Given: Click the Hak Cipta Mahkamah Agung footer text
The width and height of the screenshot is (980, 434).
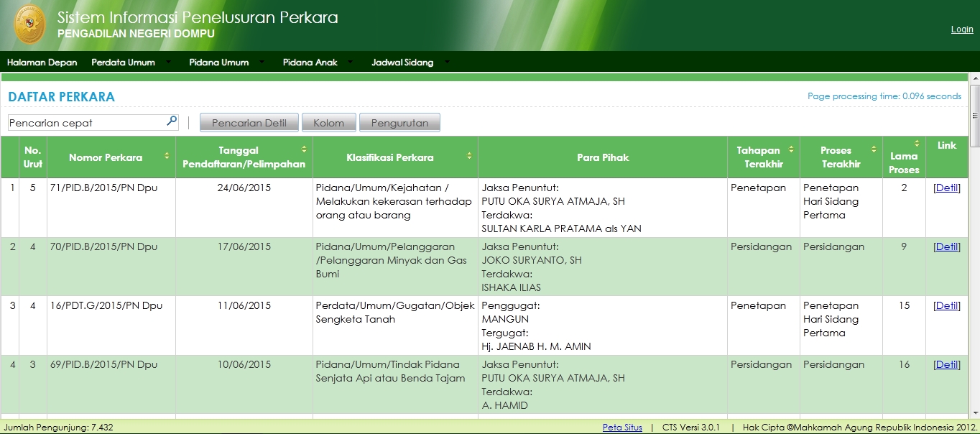Looking at the screenshot, I should pyautogui.click(x=860, y=428).
